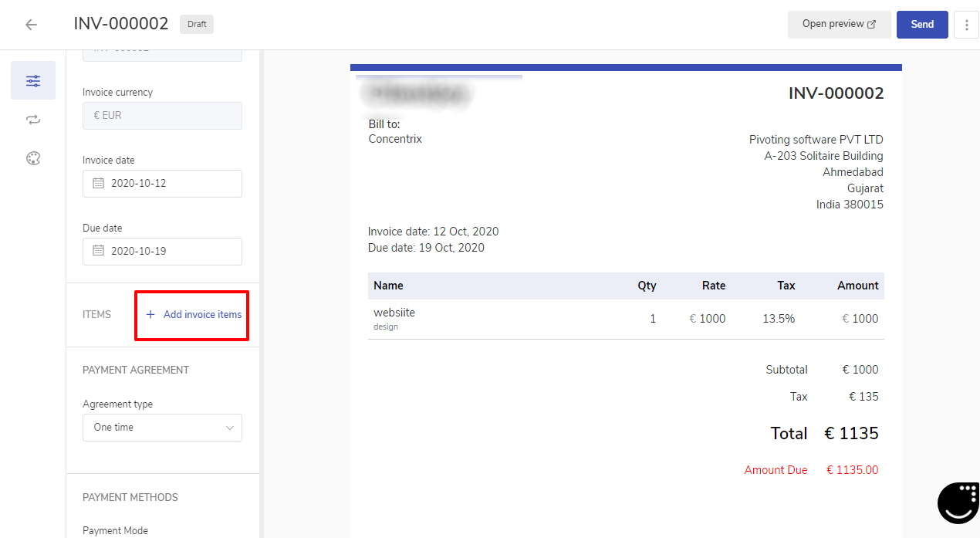Click the due date value 2020-10-19

[x=139, y=251]
